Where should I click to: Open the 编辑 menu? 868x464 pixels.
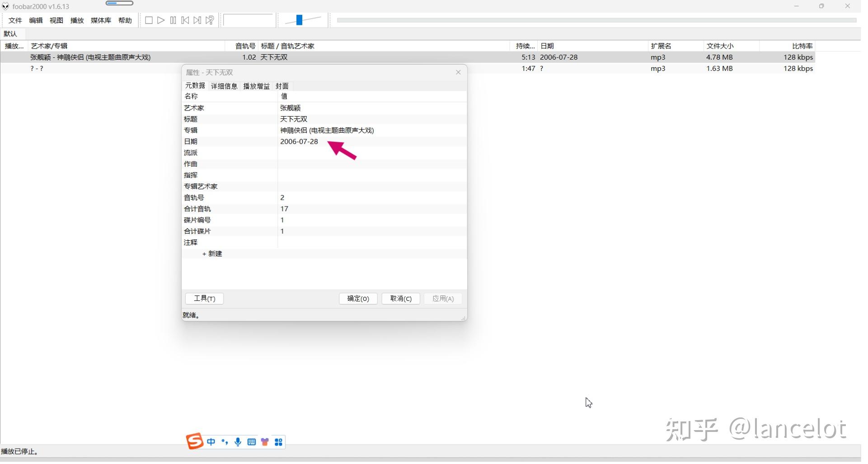point(36,20)
